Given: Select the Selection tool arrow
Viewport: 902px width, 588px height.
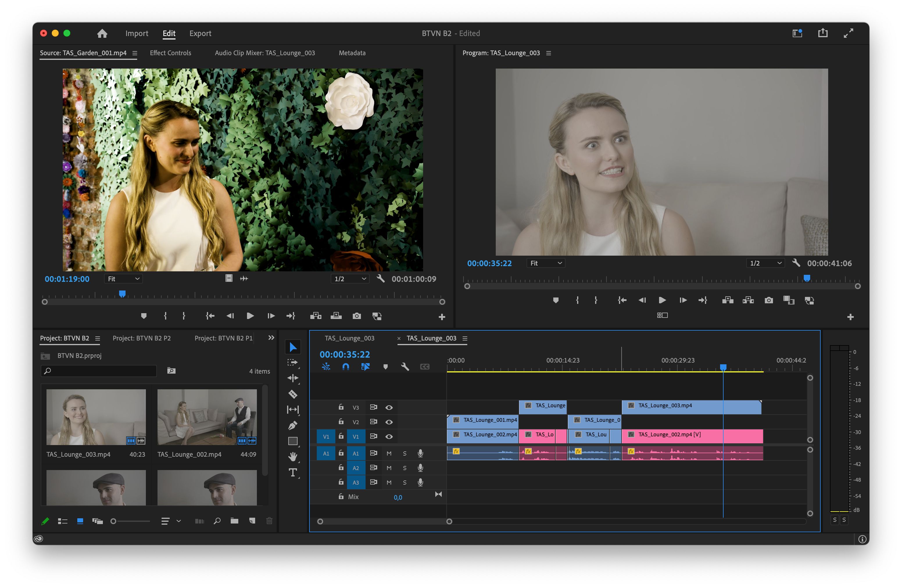Looking at the screenshot, I should [x=293, y=347].
